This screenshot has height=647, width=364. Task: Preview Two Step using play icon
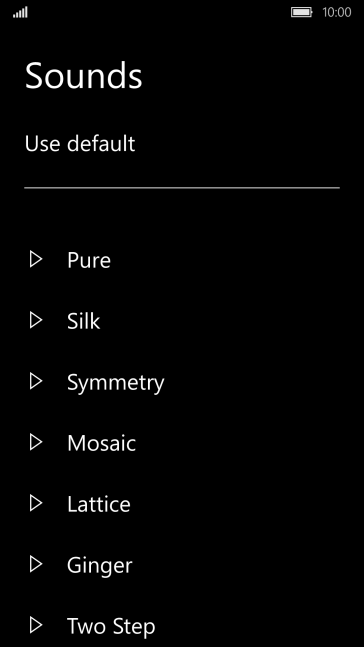(36, 625)
